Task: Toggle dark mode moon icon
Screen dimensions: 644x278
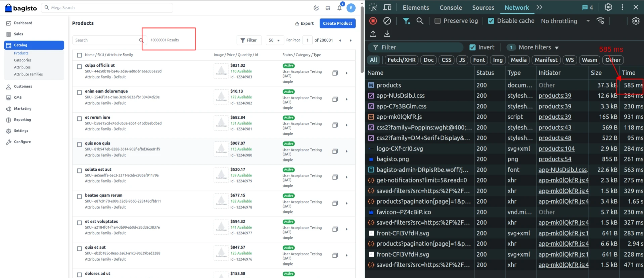Action: (x=316, y=8)
